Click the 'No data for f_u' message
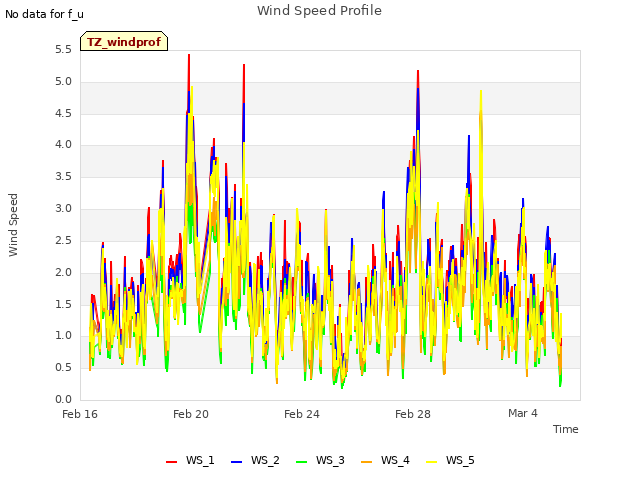 (x=44, y=14)
